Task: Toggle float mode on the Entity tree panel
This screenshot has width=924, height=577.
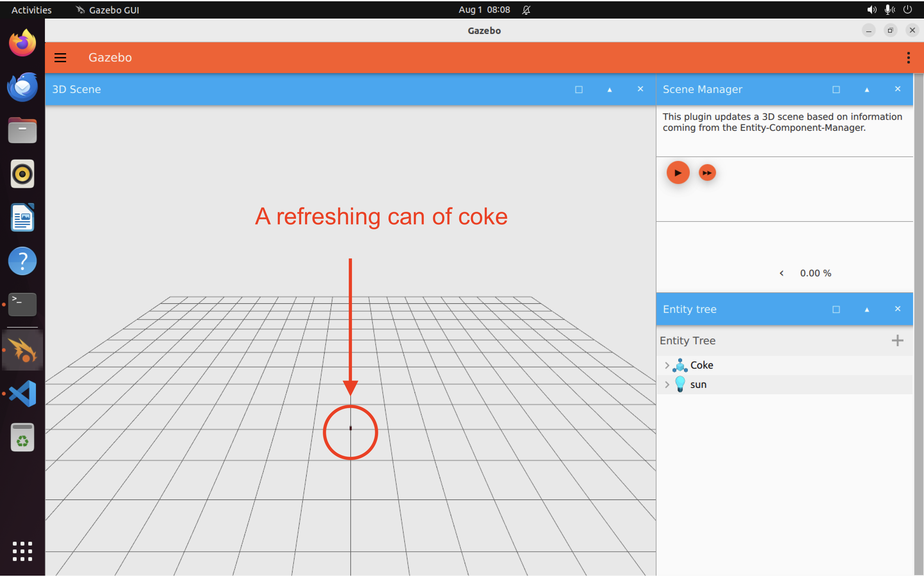Action: point(836,309)
